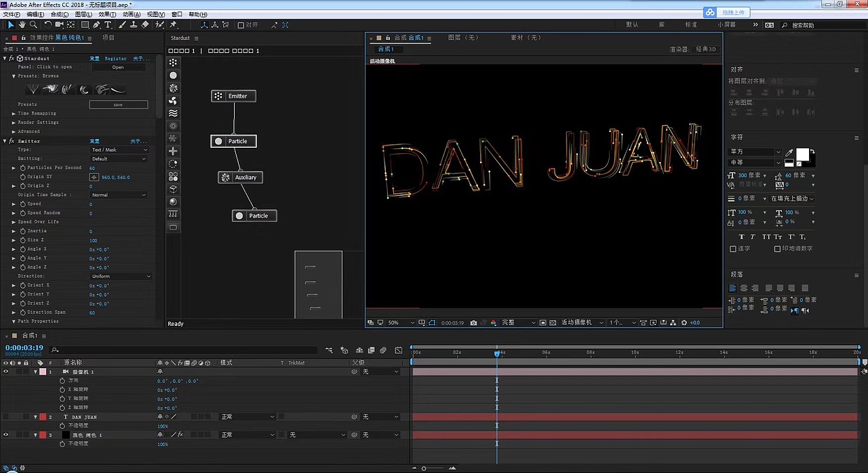Click 重置 reset link for Emitter effect
The width and height of the screenshot is (868, 473).
[95, 141]
